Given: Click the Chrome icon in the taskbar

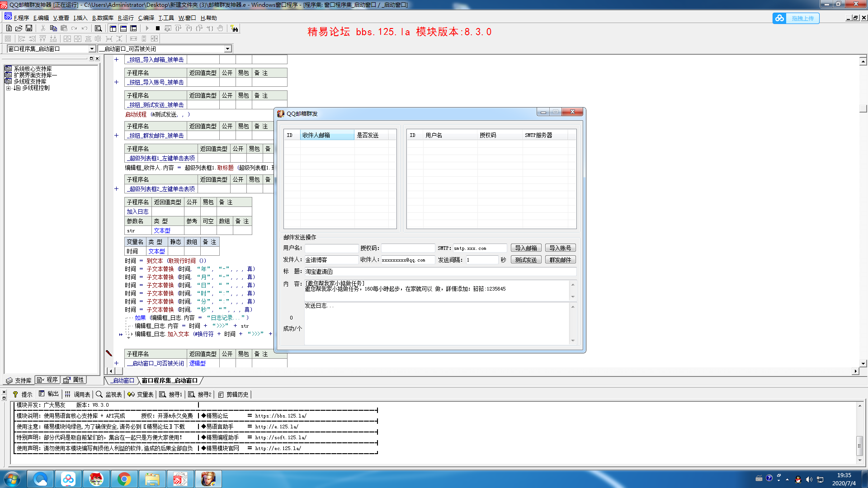Looking at the screenshot, I should (x=124, y=479).
